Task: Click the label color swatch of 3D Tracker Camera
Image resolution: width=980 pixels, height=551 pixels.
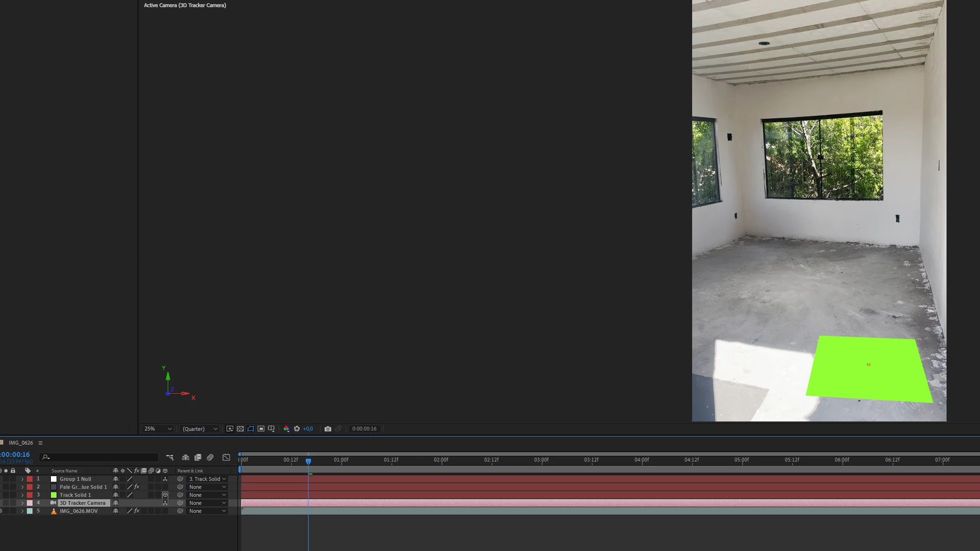Action: coord(30,503)
